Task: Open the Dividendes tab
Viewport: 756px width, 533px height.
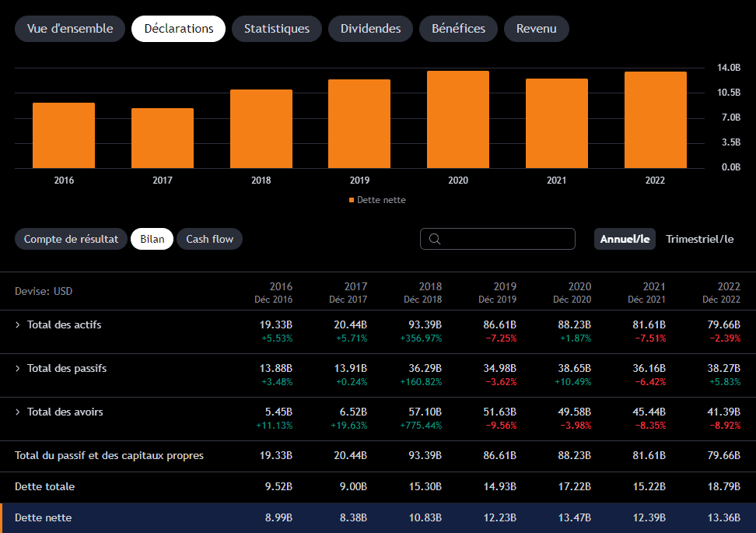Action: point(370,29)
